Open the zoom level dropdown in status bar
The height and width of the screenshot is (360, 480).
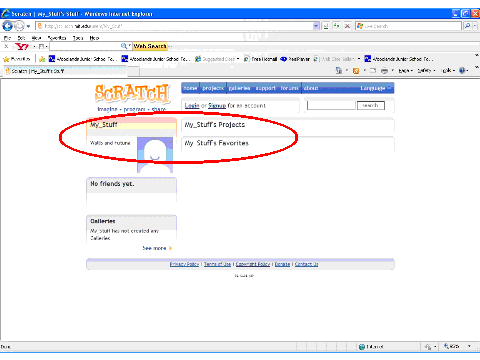pyautogui.click(x=469, y=346)
